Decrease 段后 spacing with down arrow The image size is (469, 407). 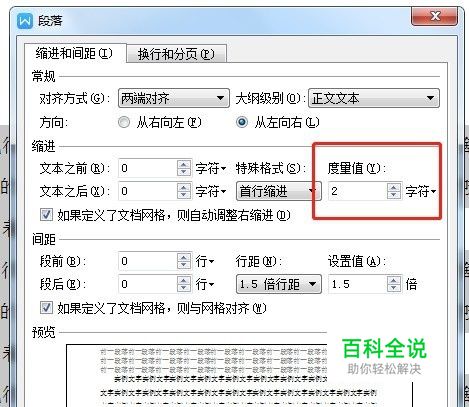[x=184, y=288]
